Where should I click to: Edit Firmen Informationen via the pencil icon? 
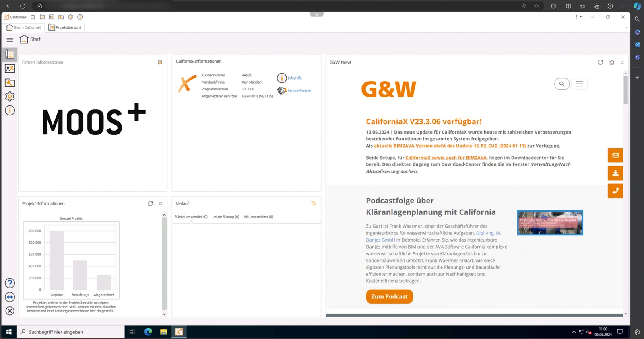click(x=160, y=62)
